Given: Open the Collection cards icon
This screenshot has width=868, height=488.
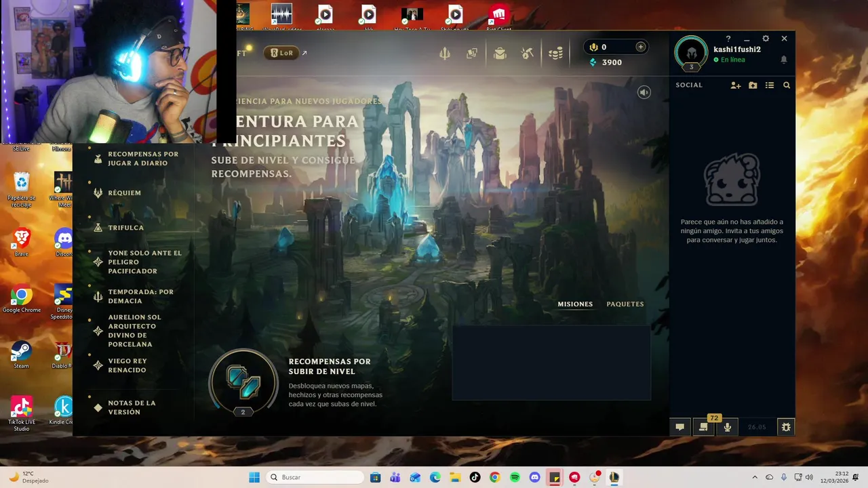Looking at the screenshot, I should (x=472, y=54).
